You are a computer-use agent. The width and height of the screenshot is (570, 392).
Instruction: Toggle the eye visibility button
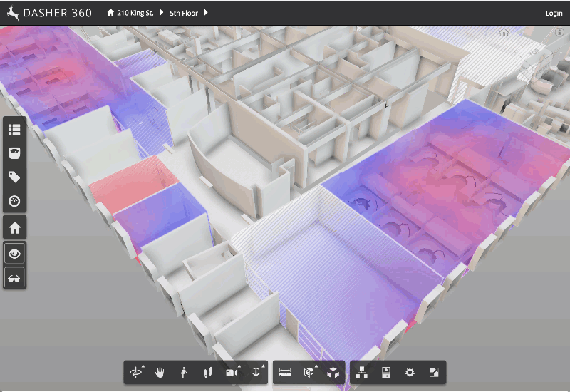[14, 254]
